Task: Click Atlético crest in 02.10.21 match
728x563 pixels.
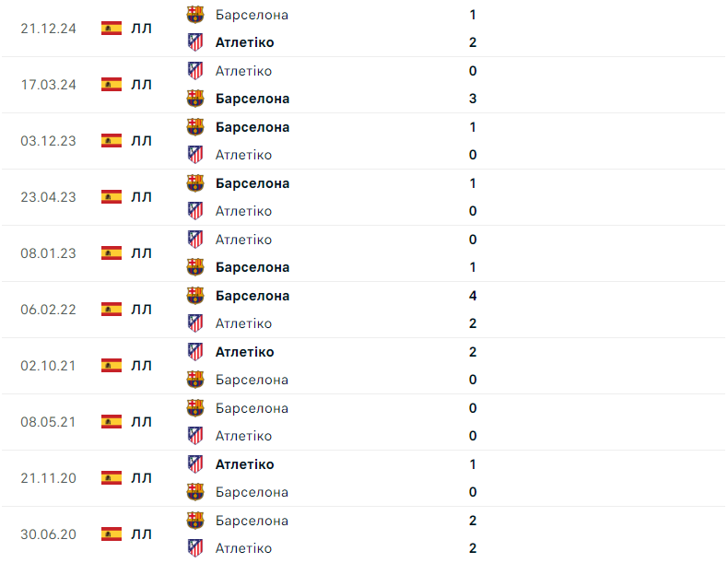Action: tap(195, 351)
